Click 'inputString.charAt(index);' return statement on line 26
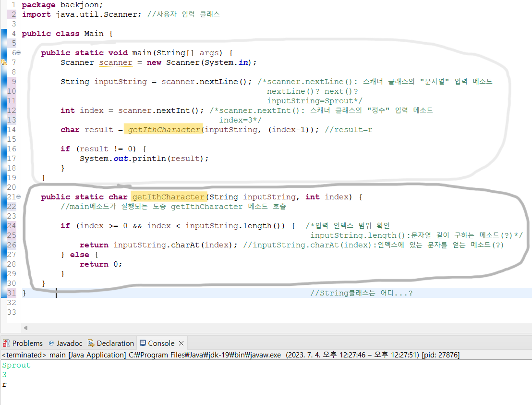 tap(175, 245)
